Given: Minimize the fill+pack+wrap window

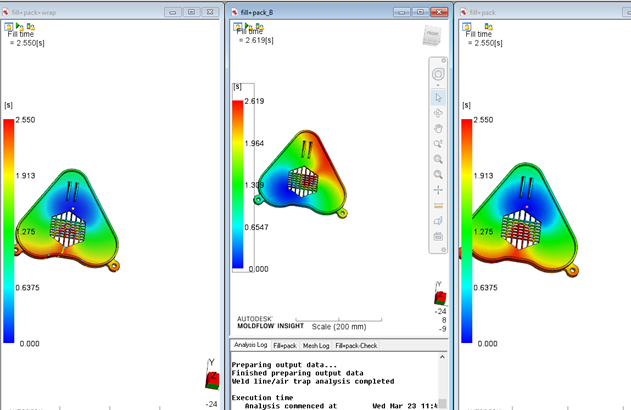Looking at the screenshot, I should click(173, 12).
